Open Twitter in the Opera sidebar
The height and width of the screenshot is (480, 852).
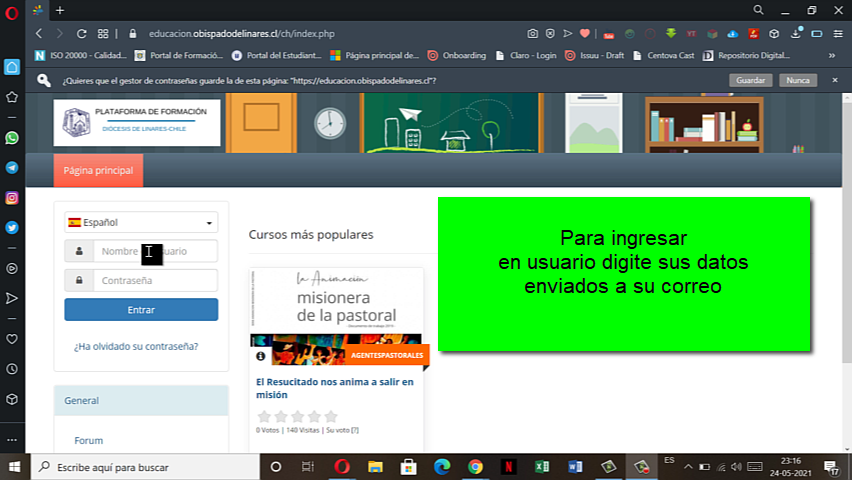click(x=12, y=227)
